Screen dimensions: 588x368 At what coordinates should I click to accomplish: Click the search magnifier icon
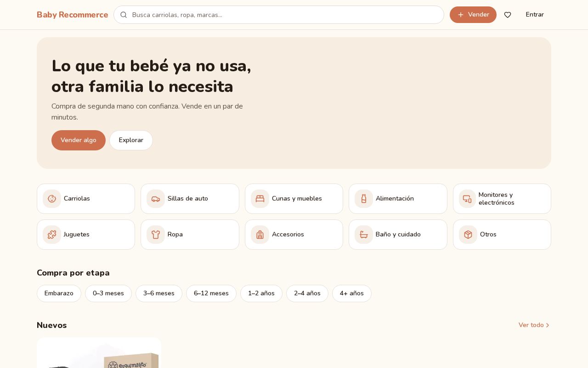(x=124, y=15)
